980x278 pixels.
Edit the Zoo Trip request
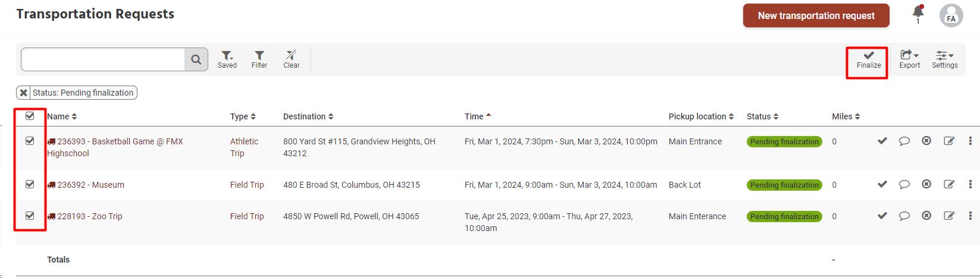(x=948, y=216)
